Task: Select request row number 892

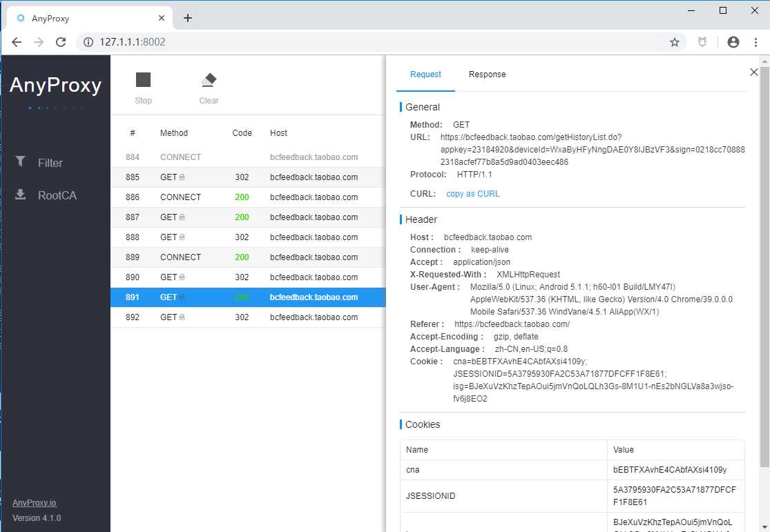Action: tap(248, 317)
